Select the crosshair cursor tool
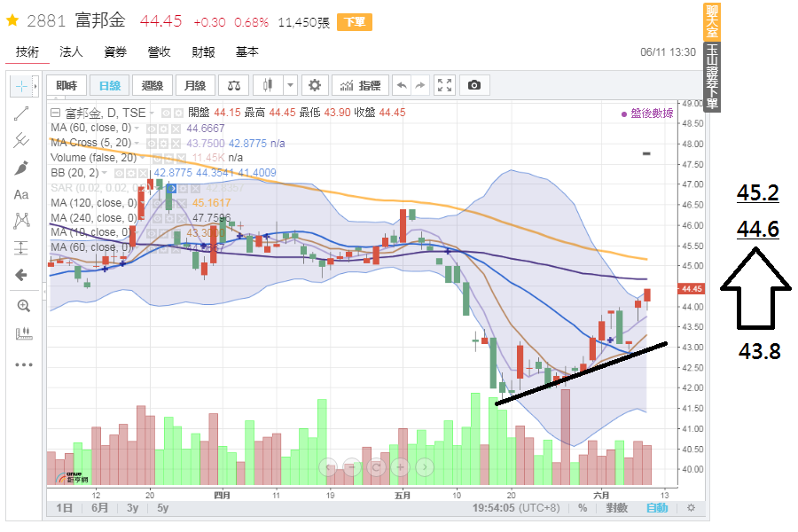The width and height of the screenshot is (798, 532). click(x=21, y=87)
